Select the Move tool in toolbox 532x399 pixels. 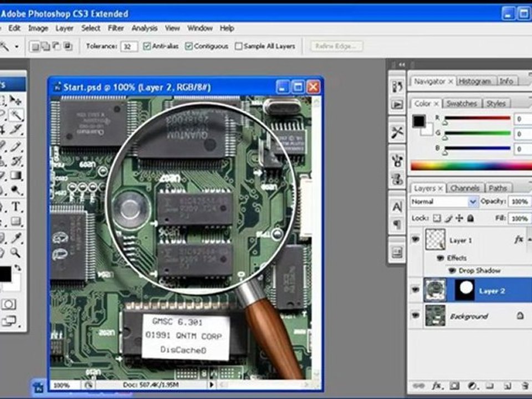click(15, 100)
